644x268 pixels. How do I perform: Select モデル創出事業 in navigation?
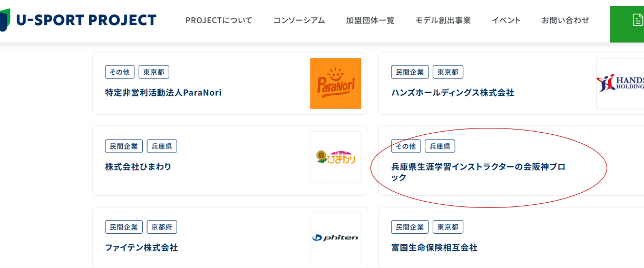tap(443, 20)
